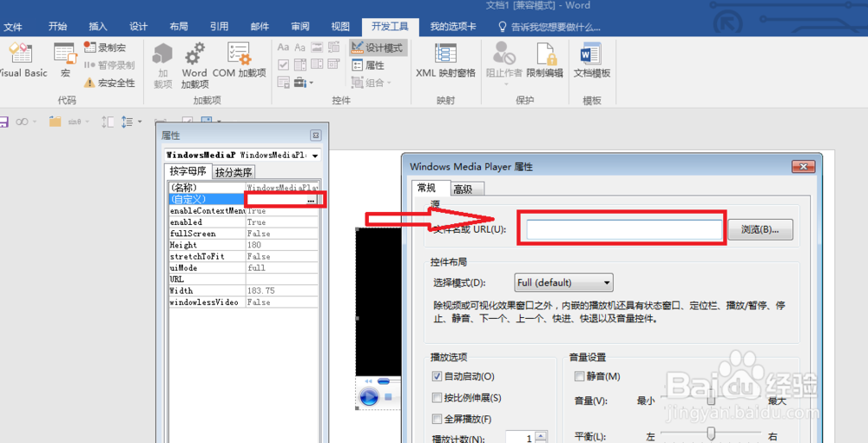
Task: Open 文档模板 document template dialog
Action: click(592, 60)
